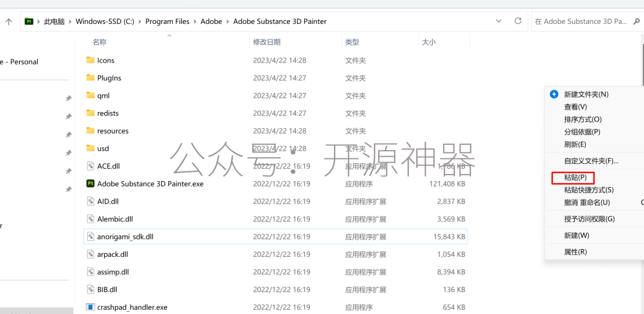Choose 自定义文件夹(F)... in context menu

pyautogui.click(x=592, y=161)
